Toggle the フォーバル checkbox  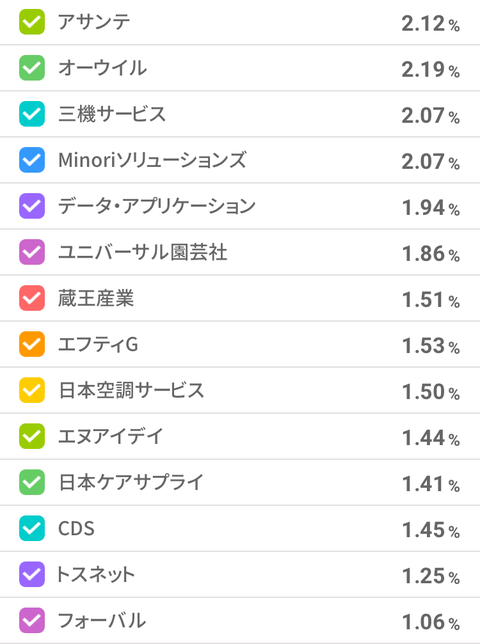tap(32, 620)
